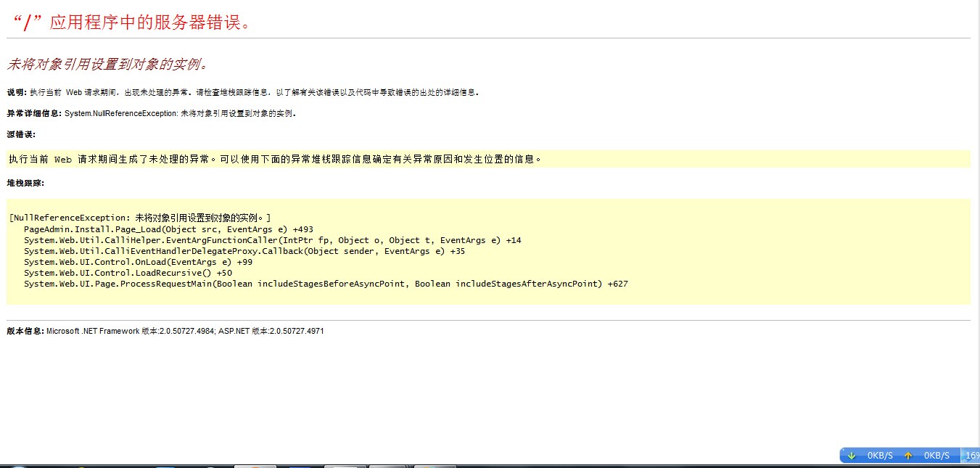
Task: Click the Page.ProcessRequestMain stack trace line
Action: click(x=326, y=284)
